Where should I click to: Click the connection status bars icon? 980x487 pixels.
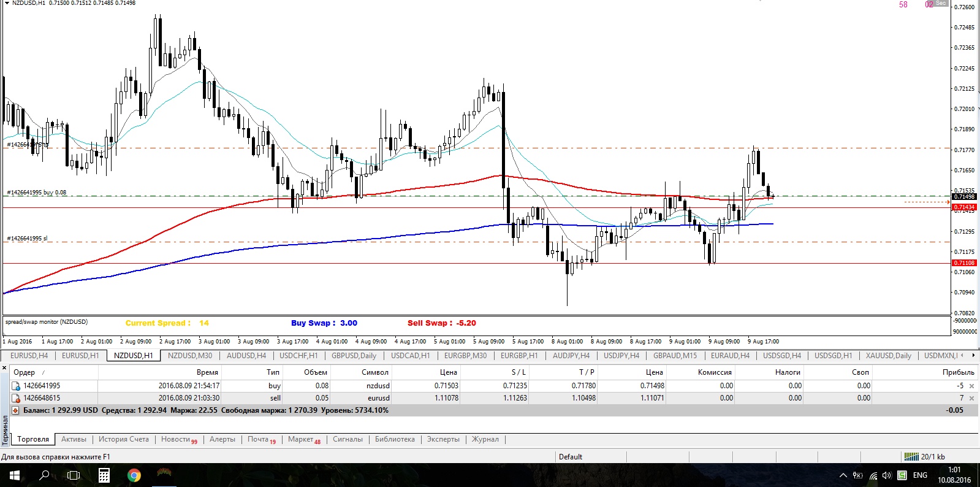(x=911, y=456)
